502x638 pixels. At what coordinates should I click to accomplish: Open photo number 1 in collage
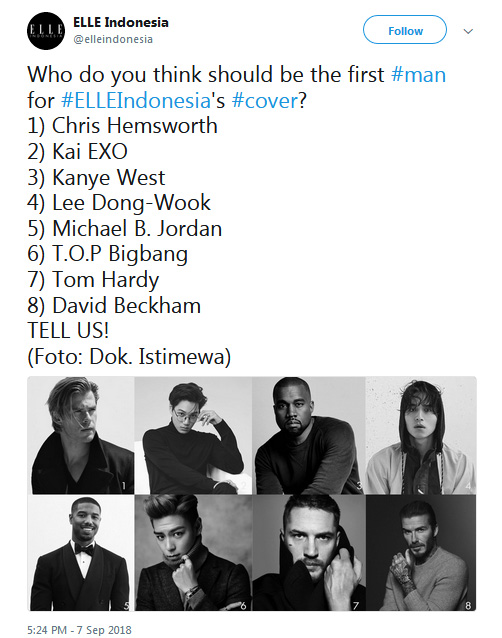[x=83, y=435]
